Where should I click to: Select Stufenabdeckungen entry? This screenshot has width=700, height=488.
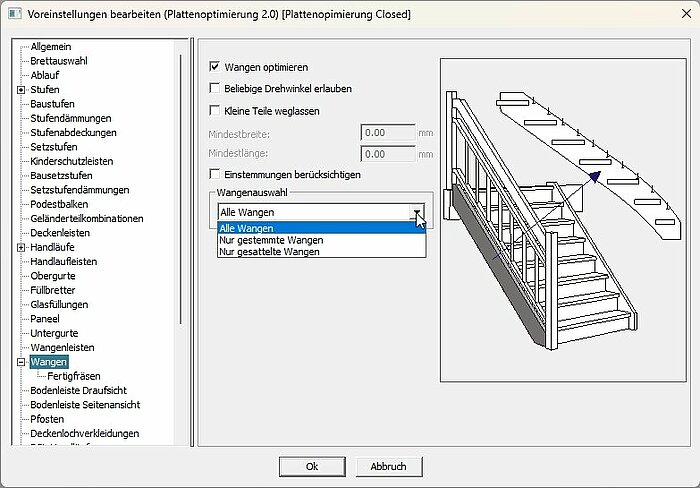[x=73, y=133]
